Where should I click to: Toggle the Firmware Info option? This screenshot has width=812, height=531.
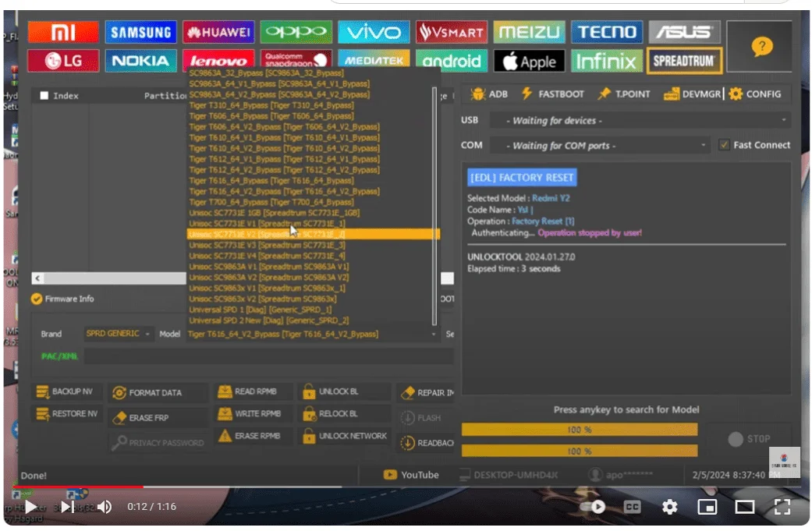[37, 299]
